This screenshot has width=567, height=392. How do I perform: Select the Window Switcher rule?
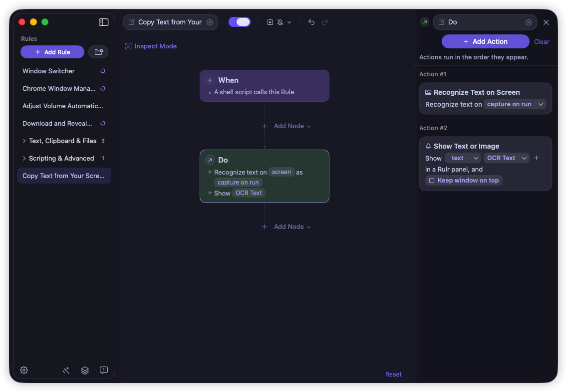pos(64,71)
